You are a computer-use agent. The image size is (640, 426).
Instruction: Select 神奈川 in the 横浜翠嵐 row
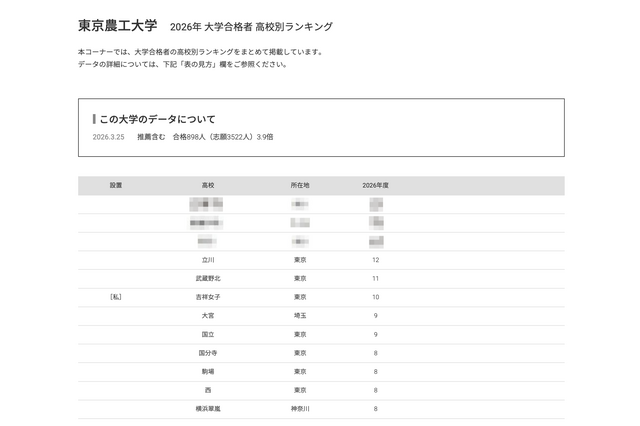[x=300, y=408]
